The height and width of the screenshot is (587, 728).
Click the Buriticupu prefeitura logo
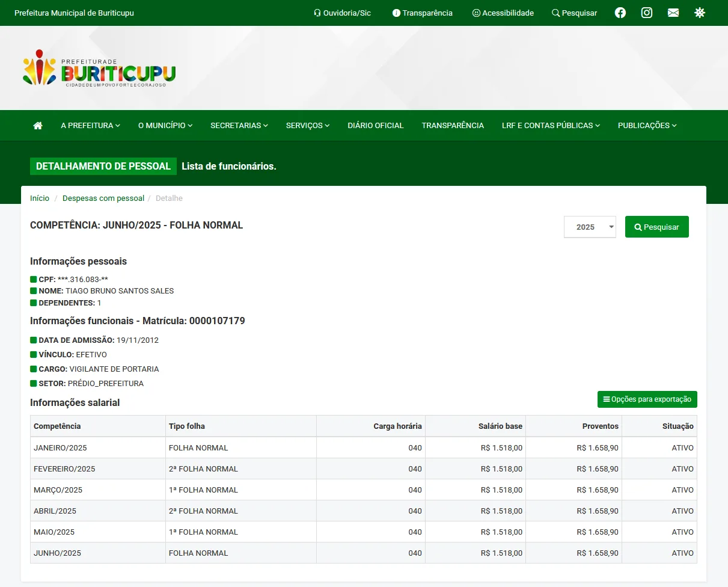coord(99,68)
